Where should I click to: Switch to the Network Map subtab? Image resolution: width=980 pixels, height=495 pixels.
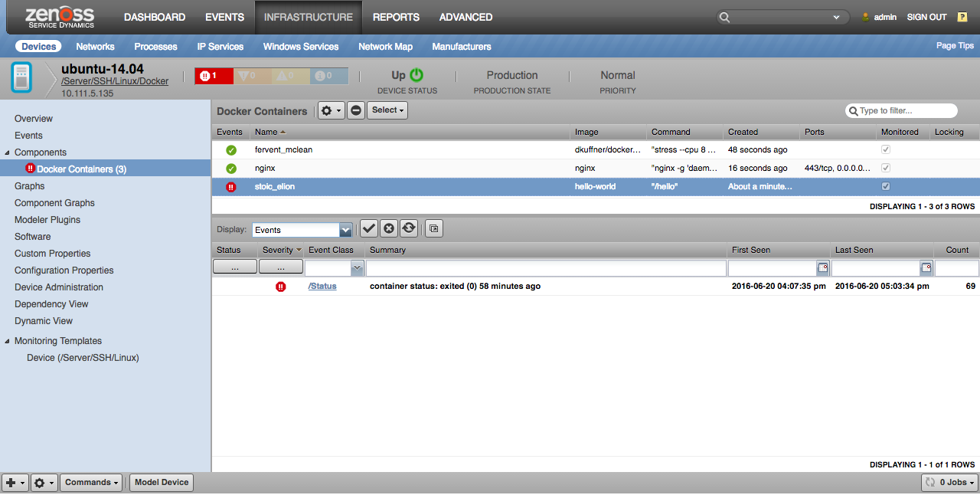point(385,47)
